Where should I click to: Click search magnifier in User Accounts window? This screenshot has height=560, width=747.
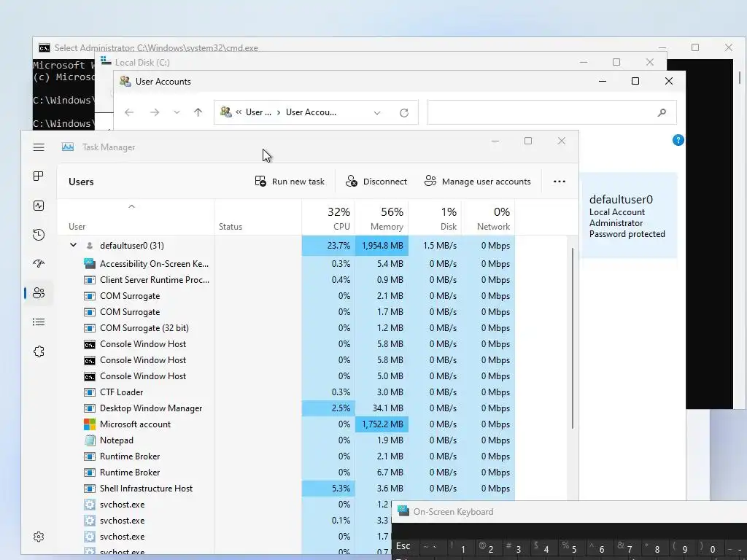point(662,112)
